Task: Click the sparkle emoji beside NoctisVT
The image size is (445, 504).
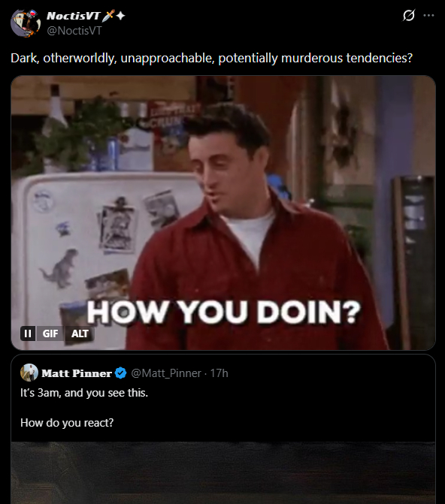Action: pos(120,16)
